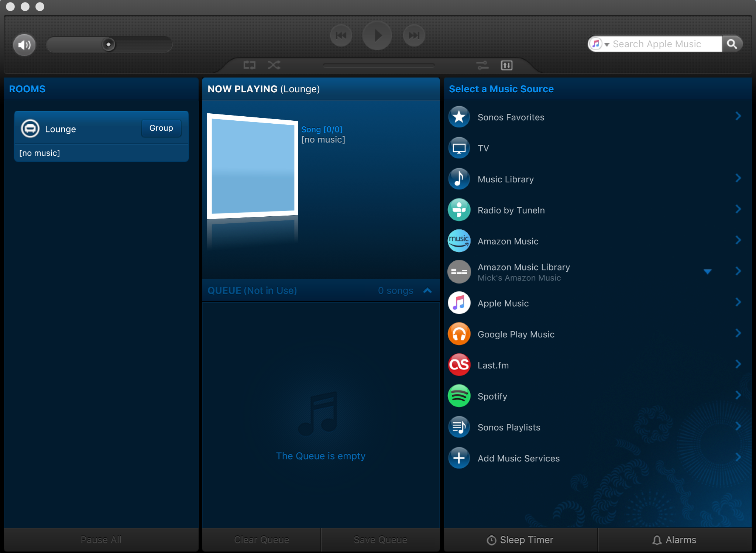Click the magnifying glass search button
756x553 pixels.
732,44
